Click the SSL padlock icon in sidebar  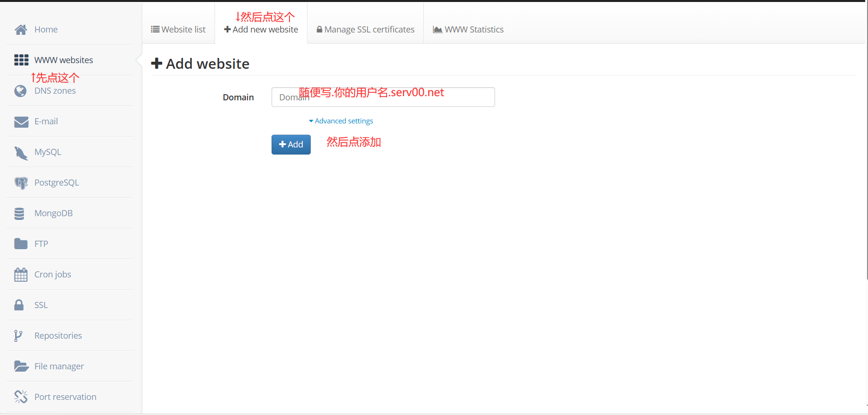click(x=19, y=305)
